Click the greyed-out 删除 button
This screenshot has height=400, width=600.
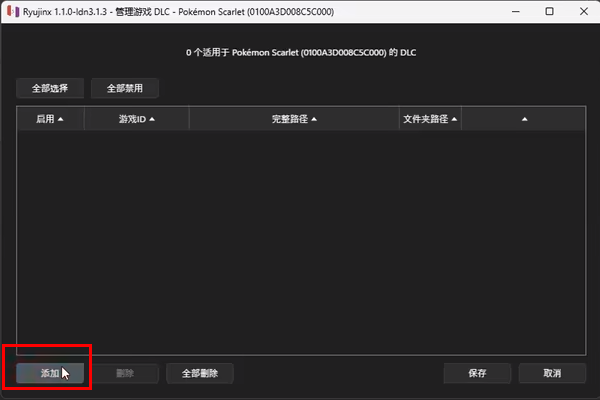click(125, 373)
